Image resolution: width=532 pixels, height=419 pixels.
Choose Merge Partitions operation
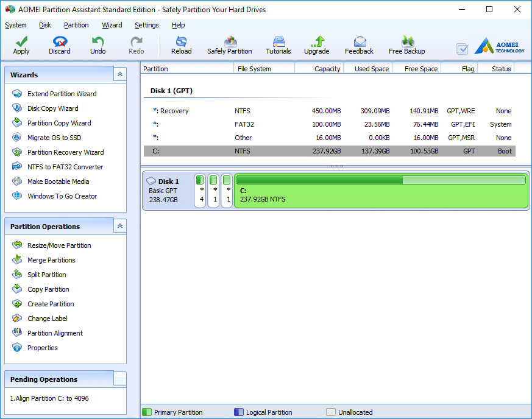pos(51,260)
